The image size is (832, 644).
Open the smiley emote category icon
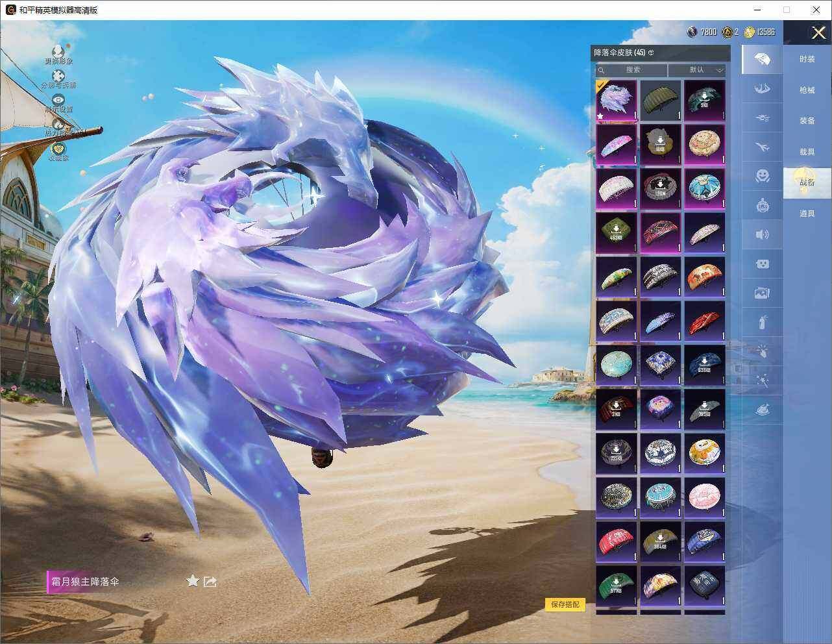pos(763,176)
